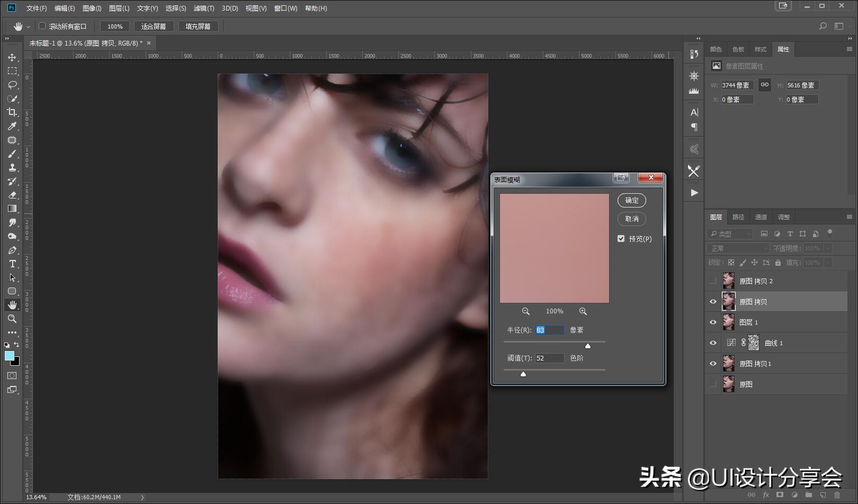Toggle the 预览 (Preview) checkbox
858x504 pixels.
[x=621, y=239]
